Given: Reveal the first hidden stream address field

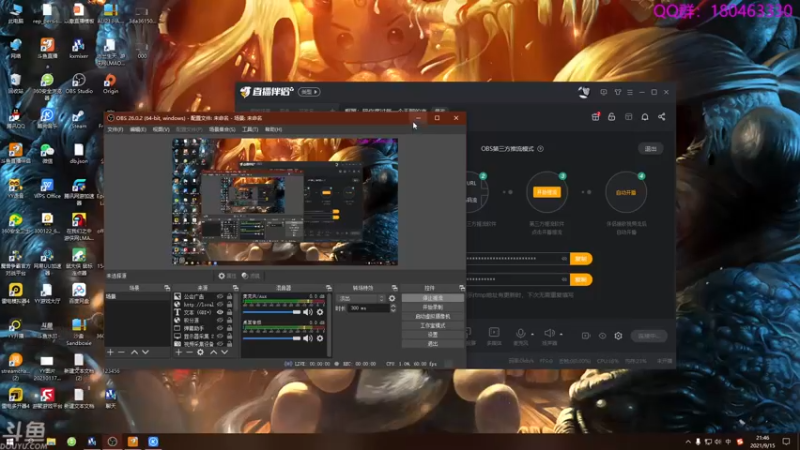Looking at the screenshot, I should [x=564, y=259].
